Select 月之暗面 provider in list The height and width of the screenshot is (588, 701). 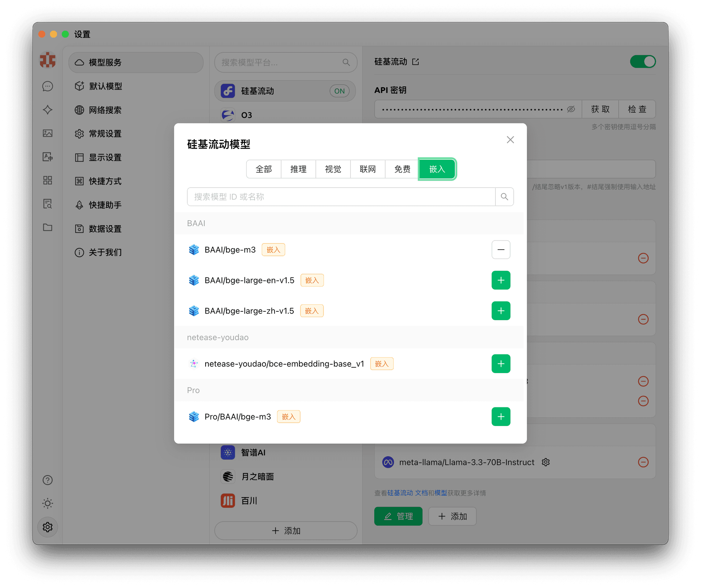pyautogui.click(x=285, y=477)
